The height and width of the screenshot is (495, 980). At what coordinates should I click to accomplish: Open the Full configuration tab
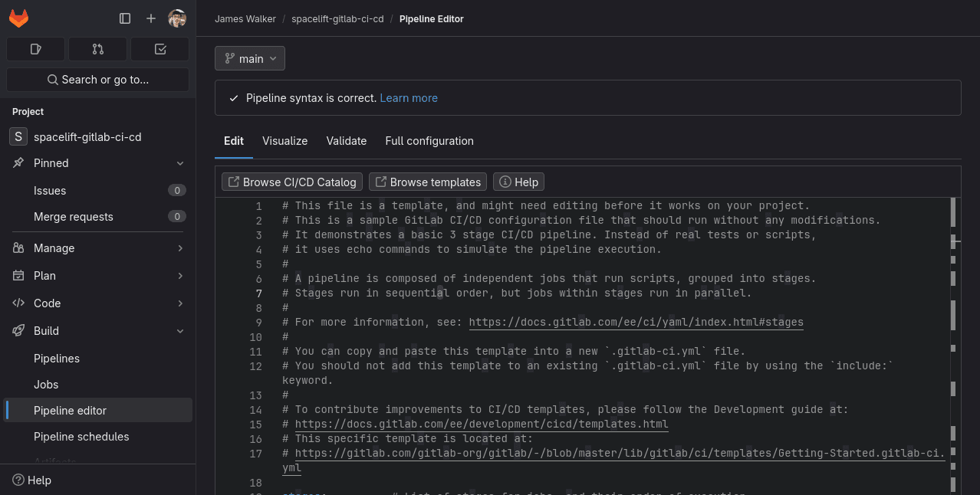click(429, 141)
